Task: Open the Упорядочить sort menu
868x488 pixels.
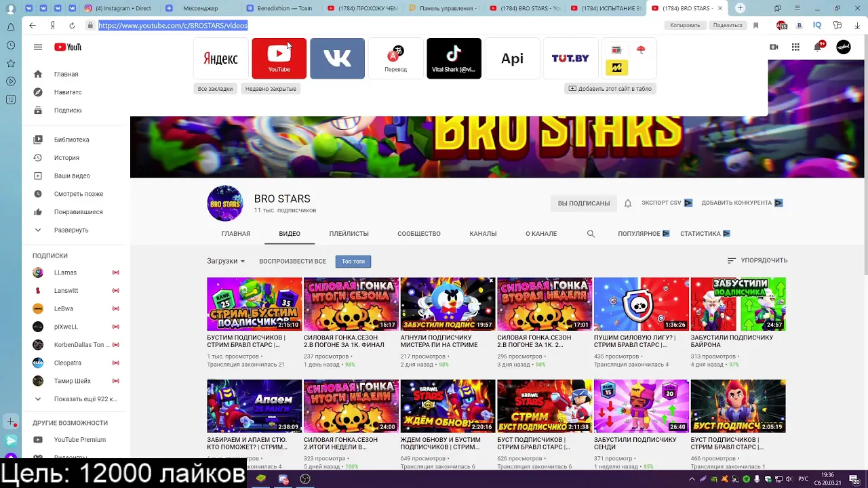Action: 757,260
